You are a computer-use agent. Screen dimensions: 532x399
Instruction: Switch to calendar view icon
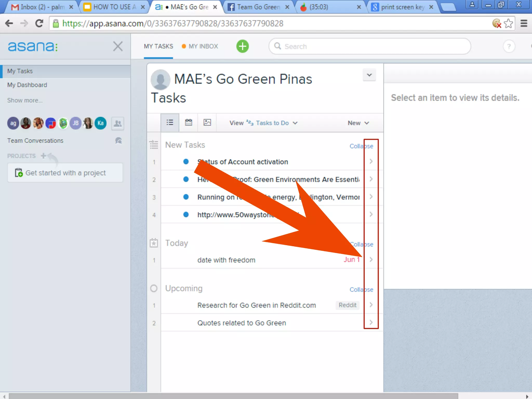tap(188, 122)
